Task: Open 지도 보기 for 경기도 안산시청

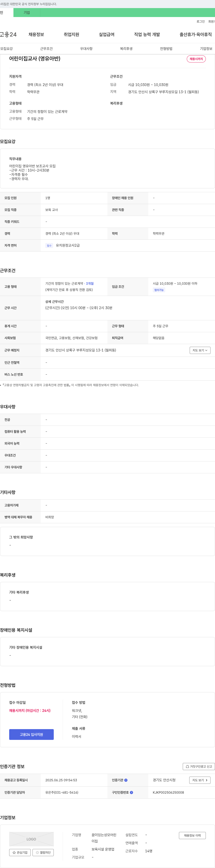Action: [200, 780]
